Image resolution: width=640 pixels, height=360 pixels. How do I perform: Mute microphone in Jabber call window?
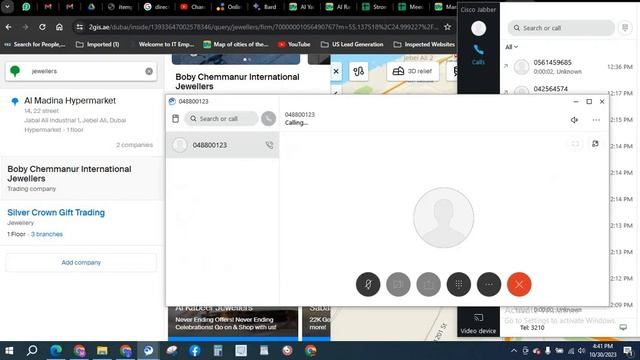(368, 284)
